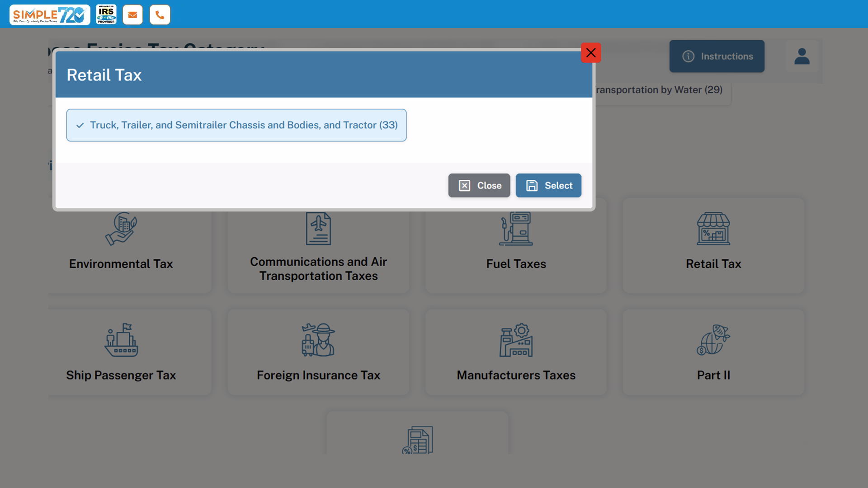This screenshot has width=868, height=488.
Task: Click the phone contact icon
Action: tap(160, 15)
